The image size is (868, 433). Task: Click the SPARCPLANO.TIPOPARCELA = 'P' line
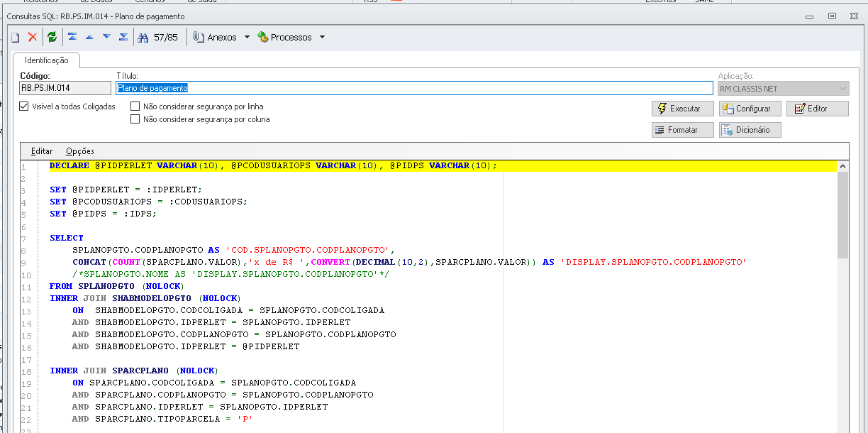click(162, 419)
